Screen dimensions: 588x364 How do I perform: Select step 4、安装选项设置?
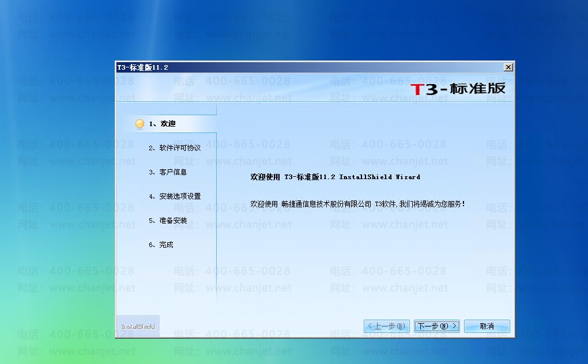[x=175, y=196]
